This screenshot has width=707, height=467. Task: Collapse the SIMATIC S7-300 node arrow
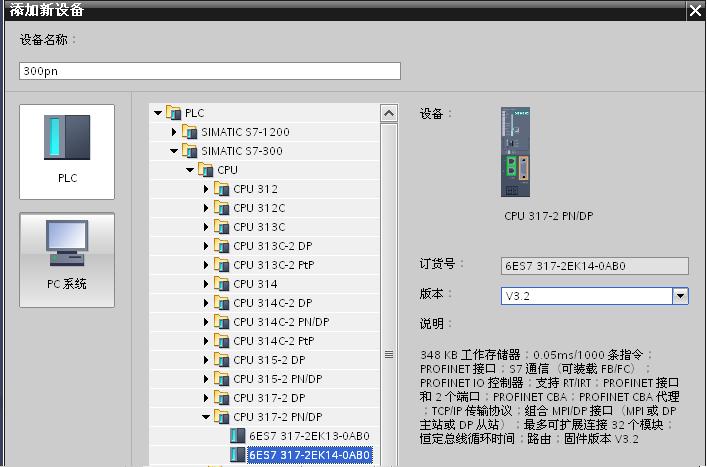coord(174,151)
